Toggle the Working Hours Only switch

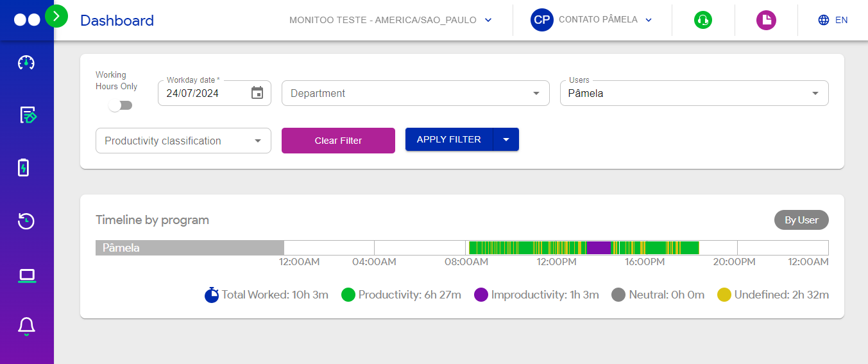(120, 105)
